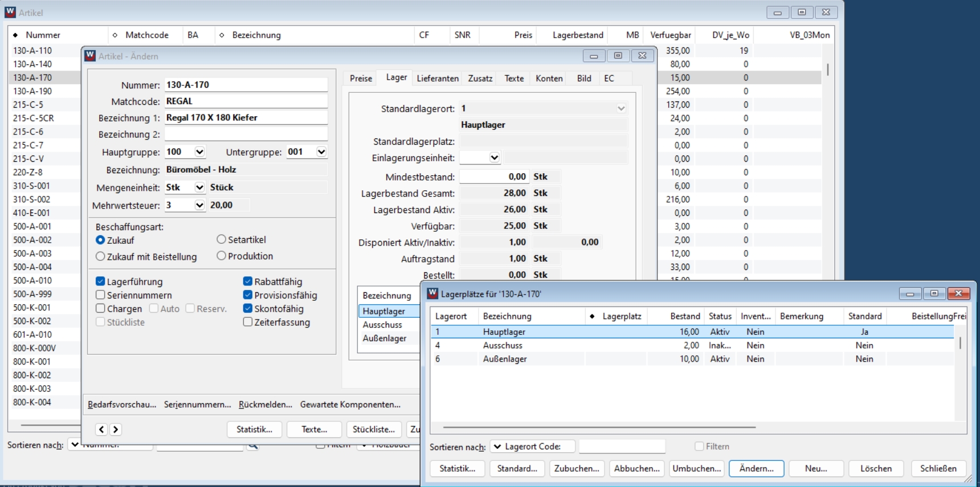The width and height of the screenshot is (980, 487).
Task: Click the Zubuchen... button
Action: pyautogui.click(x=577, y=469)
